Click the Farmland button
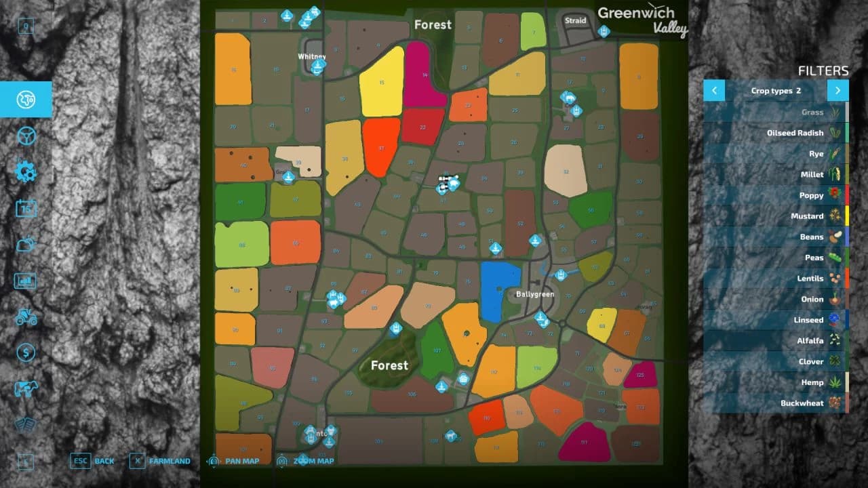Screen dimensions: 868x488 click(160, 461)
